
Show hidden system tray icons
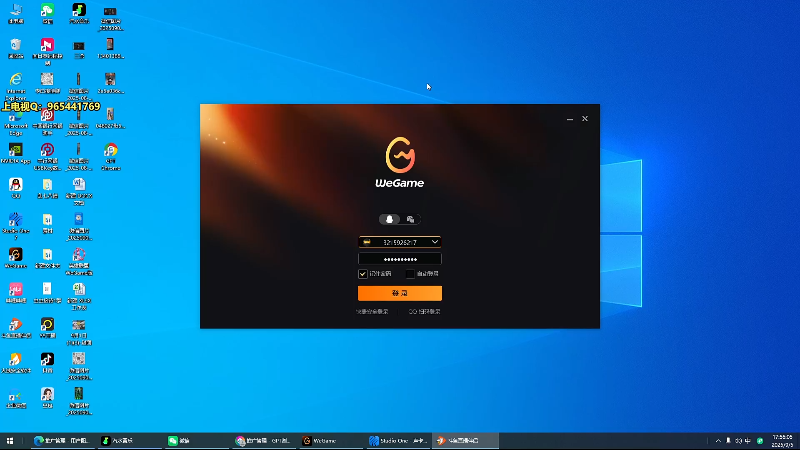(718, 441)
